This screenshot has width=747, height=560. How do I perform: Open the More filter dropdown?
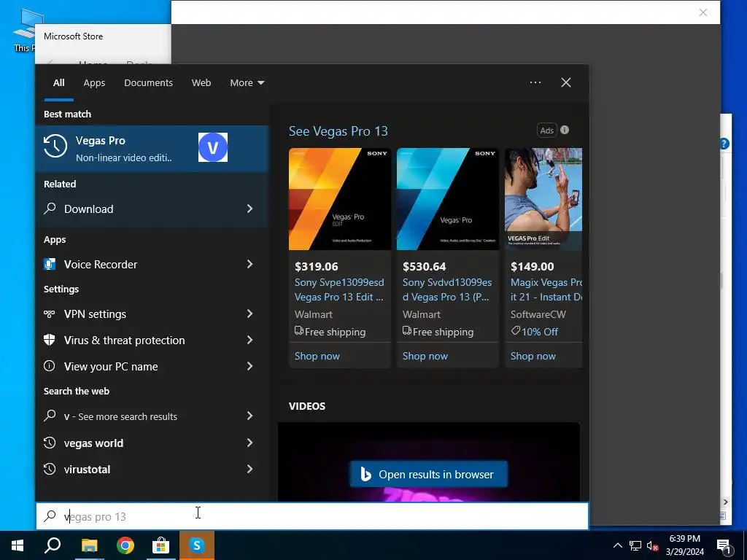point(247,83)
